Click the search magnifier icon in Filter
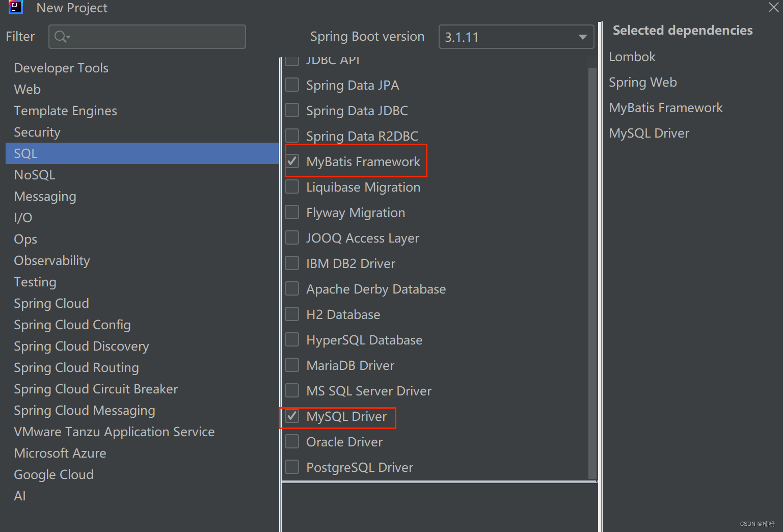Screen dimensions: 783x532 [x=62, y=37]
